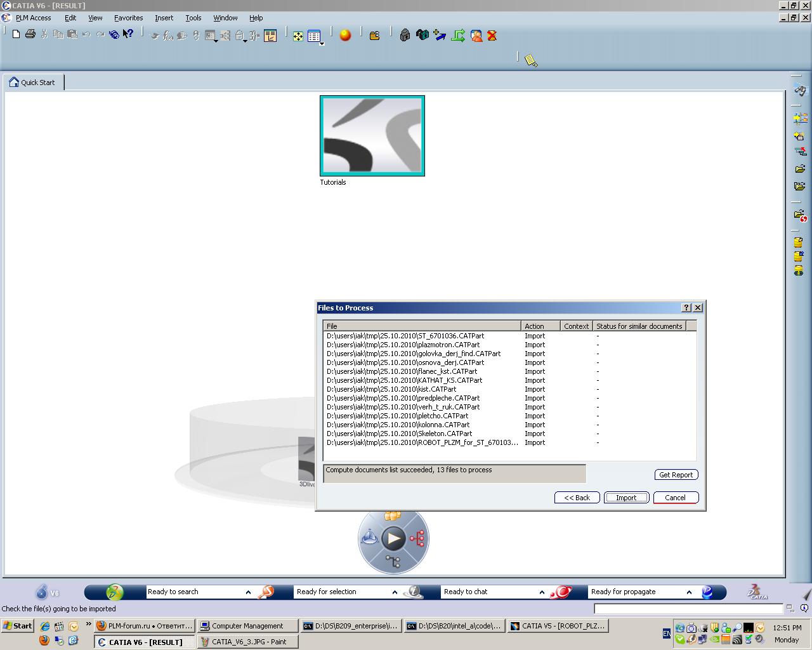Screen dimensions: 812x650
Task: Switch to Computer Management in taskbar
Action: (x=247, y=626)
